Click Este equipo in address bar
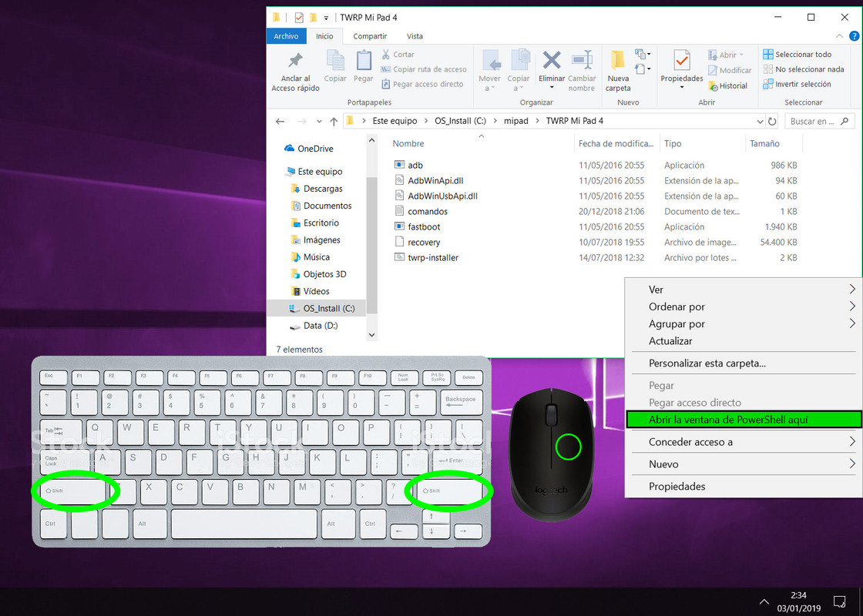This screenshot has height=616, width=863. click(x=395, y=121)
